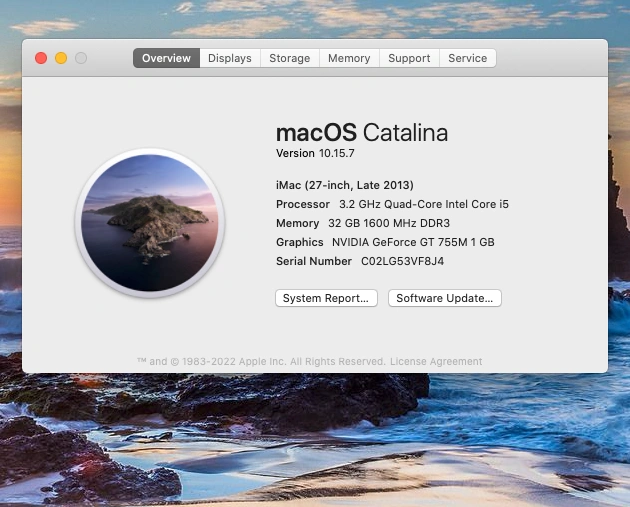Click the macOS Catalina island logo

coord(149,223)
